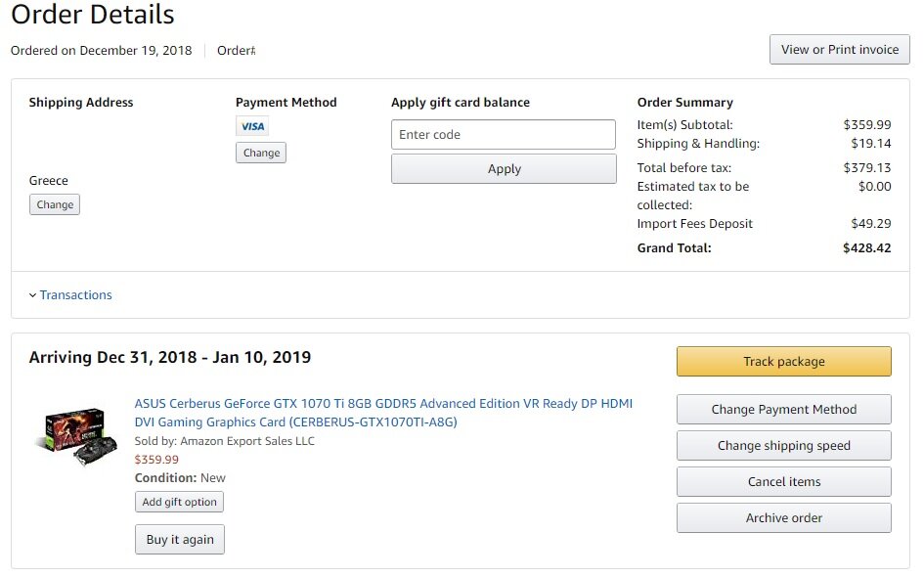Click the VISA card icon
The height and width of the screenshot is (577, 924).
pos(252,126)
